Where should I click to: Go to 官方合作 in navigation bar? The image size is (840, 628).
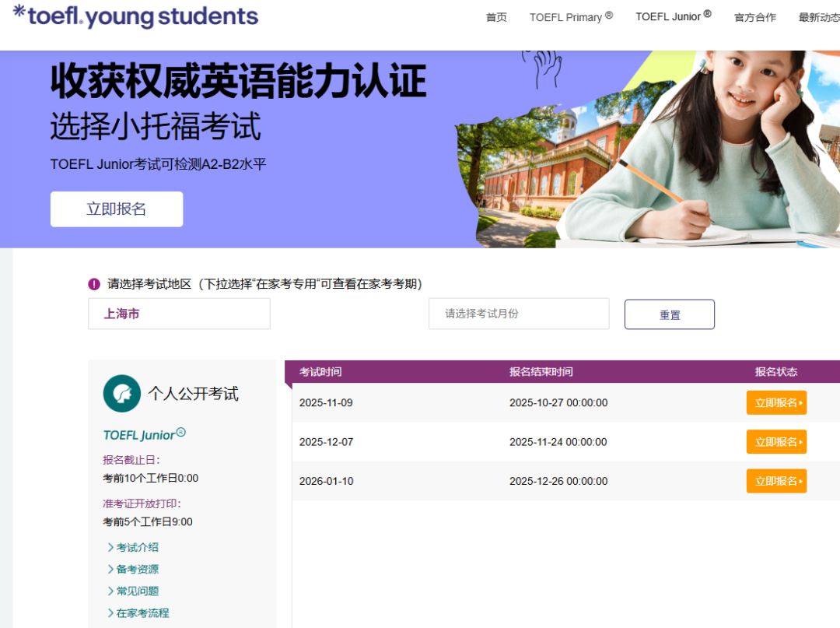[x=754, y=17]
